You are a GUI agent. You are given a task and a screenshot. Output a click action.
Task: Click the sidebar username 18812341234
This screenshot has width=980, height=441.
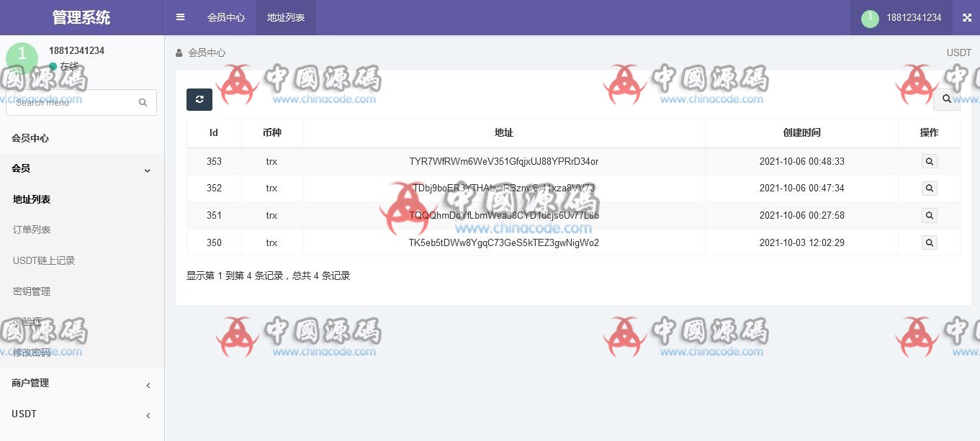click(x=76, y=50)
